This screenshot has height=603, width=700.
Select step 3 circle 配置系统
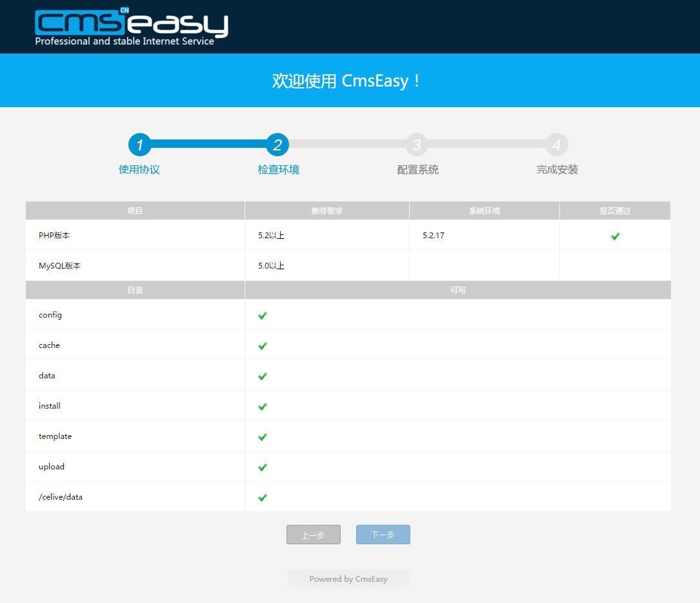(417, 145)
